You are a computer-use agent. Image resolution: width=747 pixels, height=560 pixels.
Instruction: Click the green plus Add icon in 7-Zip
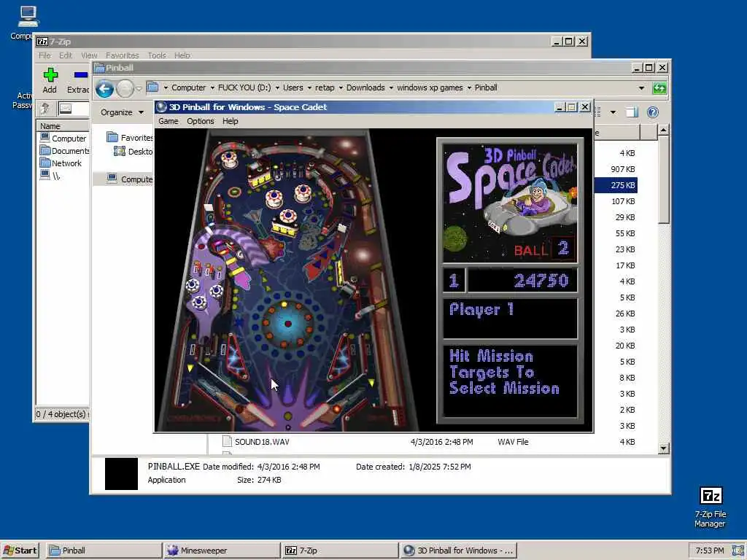(x=50, y=75)
